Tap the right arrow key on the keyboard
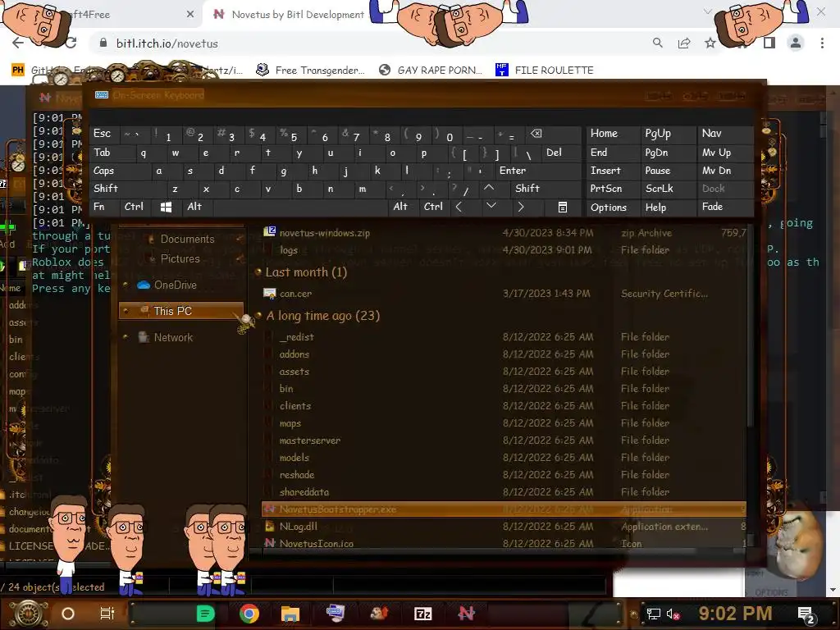Viewport: 840px width, 630px height. point(520,207)
